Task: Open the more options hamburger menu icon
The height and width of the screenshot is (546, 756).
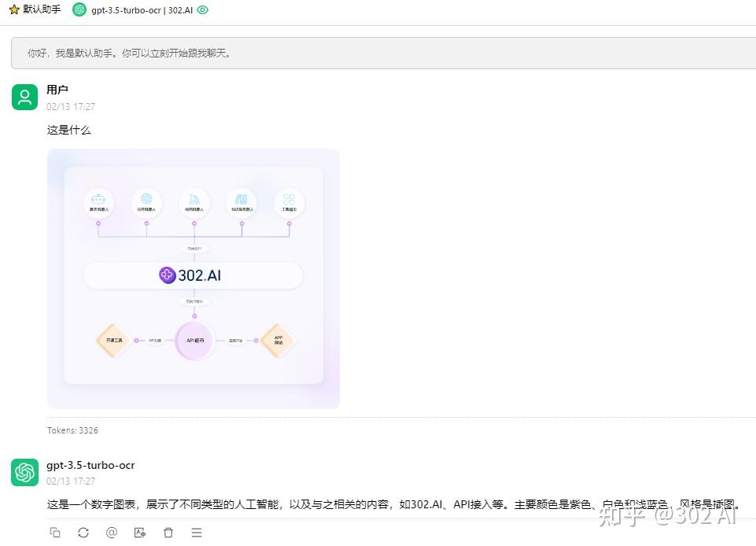Action: coord(196,533)
